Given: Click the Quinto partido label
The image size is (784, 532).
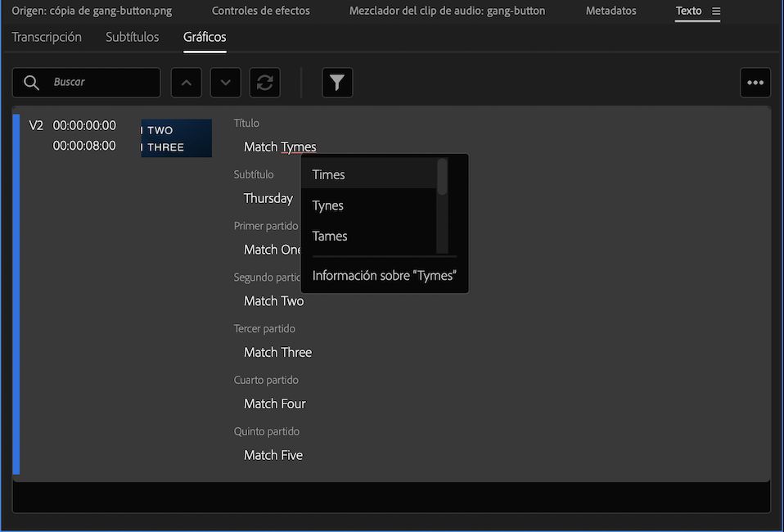Looking at the screenshot, I should tap(267, 431).
